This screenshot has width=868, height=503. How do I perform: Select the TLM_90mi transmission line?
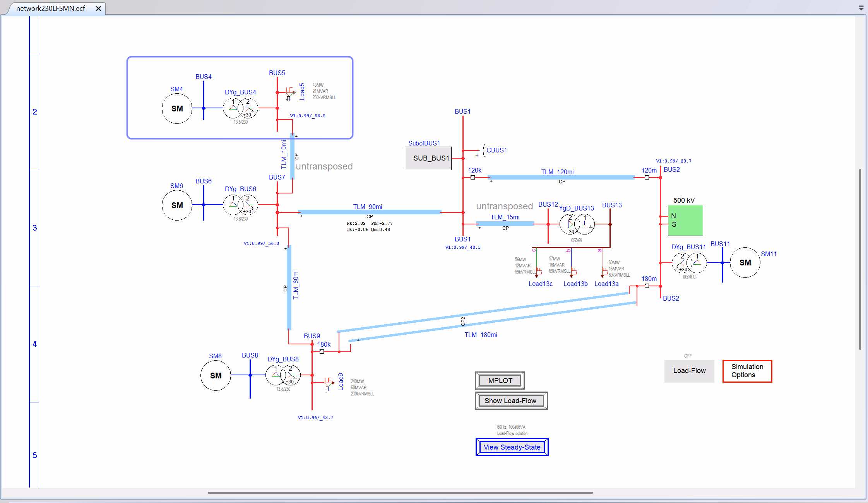click(370, 212)
